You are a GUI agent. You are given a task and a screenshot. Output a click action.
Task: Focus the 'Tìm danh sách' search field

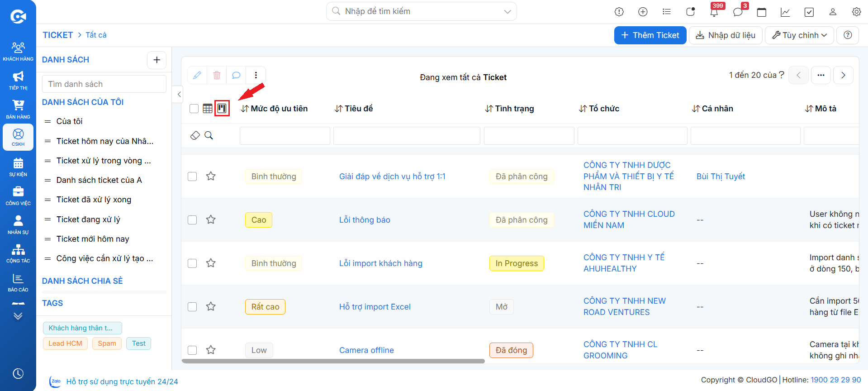104,84
